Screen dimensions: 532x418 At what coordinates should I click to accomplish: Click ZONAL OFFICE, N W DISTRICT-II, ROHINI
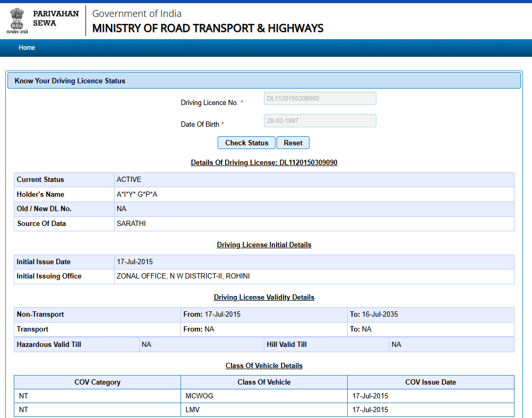183,276
